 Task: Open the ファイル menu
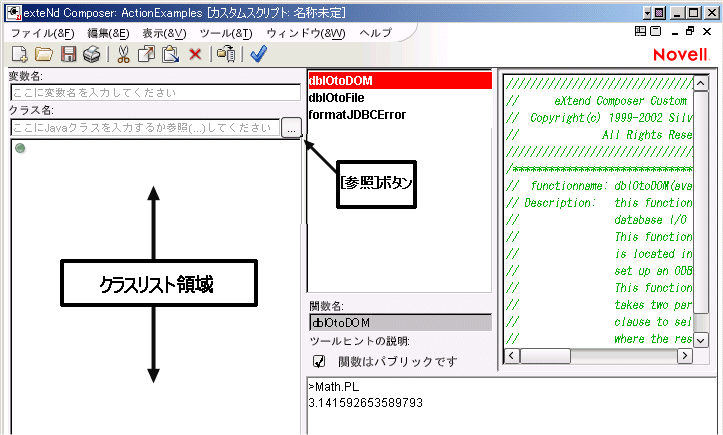pos(42,33)
